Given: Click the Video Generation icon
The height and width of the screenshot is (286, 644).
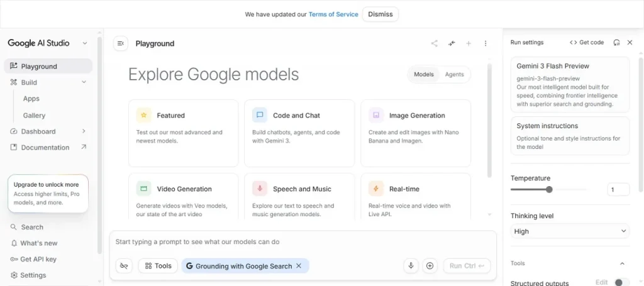Looking at the screenshot, I should pyautogui.click(x=144, y=189).
